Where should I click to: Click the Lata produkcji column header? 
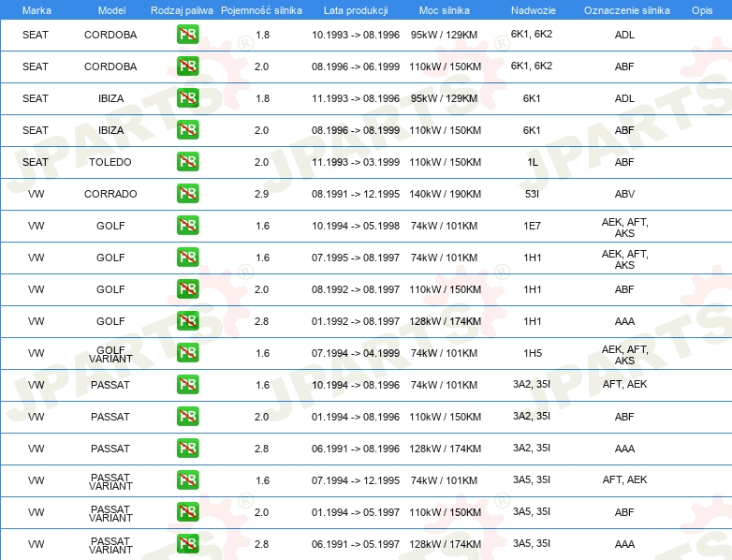(x=356, y=10)
